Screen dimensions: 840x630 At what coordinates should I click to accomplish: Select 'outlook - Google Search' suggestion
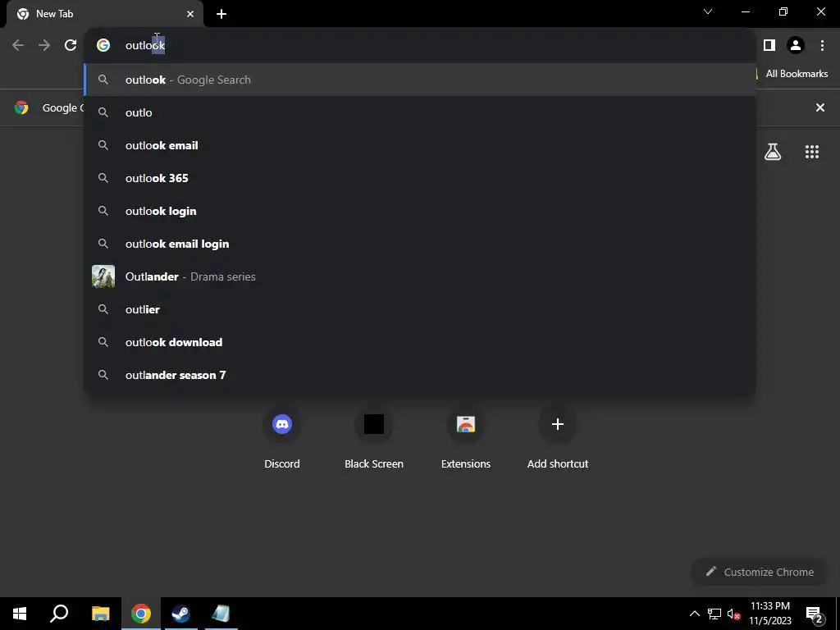420,80
